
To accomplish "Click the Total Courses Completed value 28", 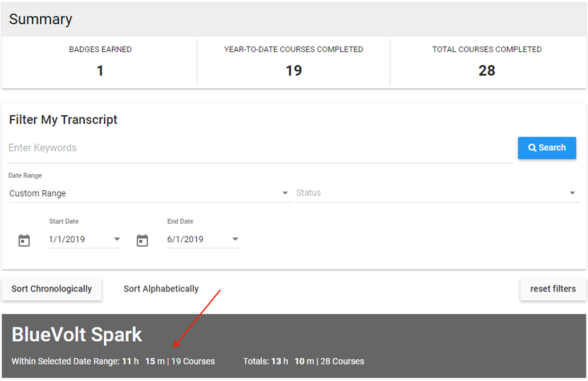I will [487, 70].
